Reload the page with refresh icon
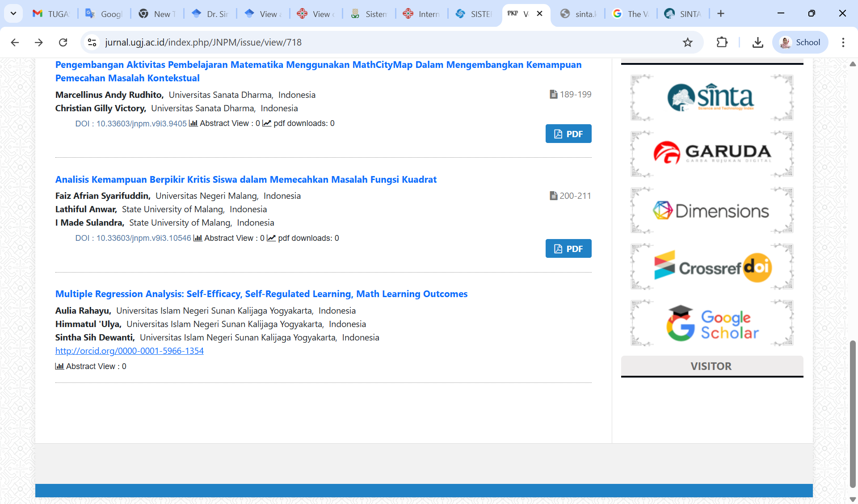 63,42
